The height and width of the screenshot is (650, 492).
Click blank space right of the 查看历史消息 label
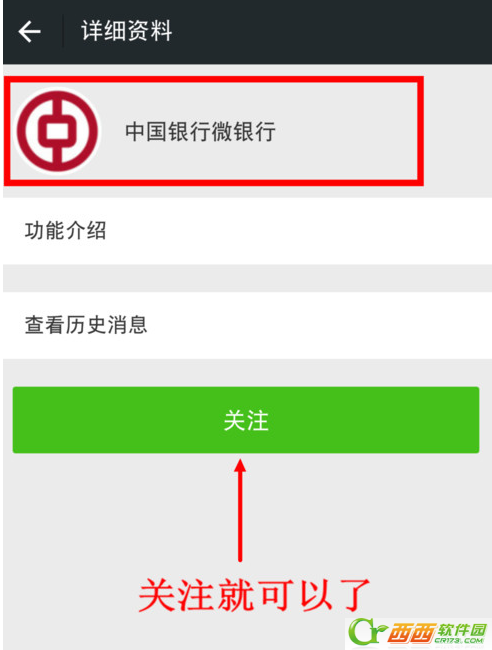pyautogui.click(x=319, y=325)
